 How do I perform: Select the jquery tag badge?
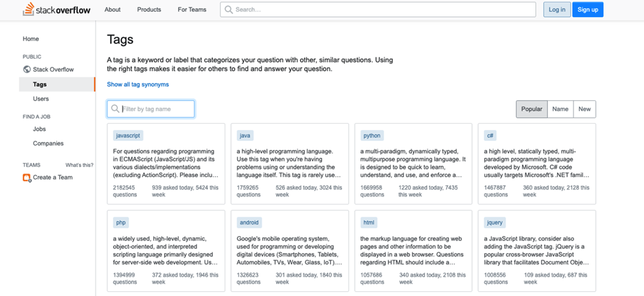point(494,222)
